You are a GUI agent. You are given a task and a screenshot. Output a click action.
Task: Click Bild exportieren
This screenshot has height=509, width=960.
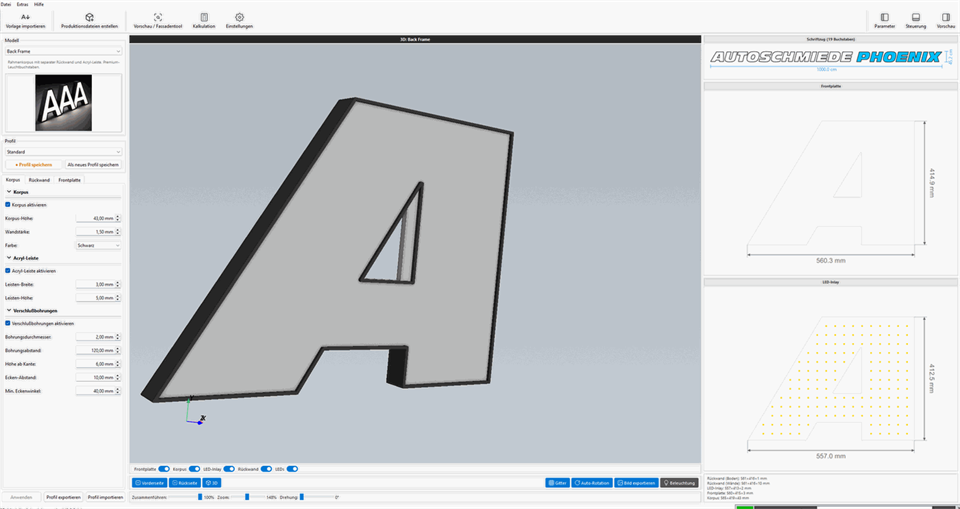coord(636,483)
